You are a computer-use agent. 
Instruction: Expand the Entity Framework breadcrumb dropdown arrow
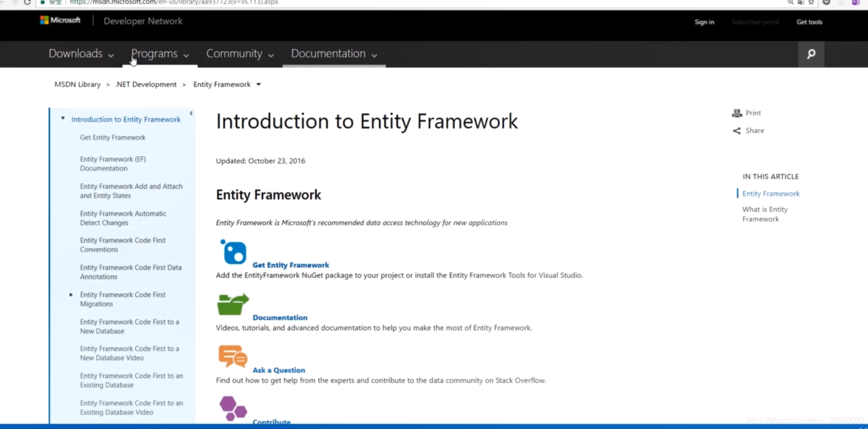tap(259, 84)
